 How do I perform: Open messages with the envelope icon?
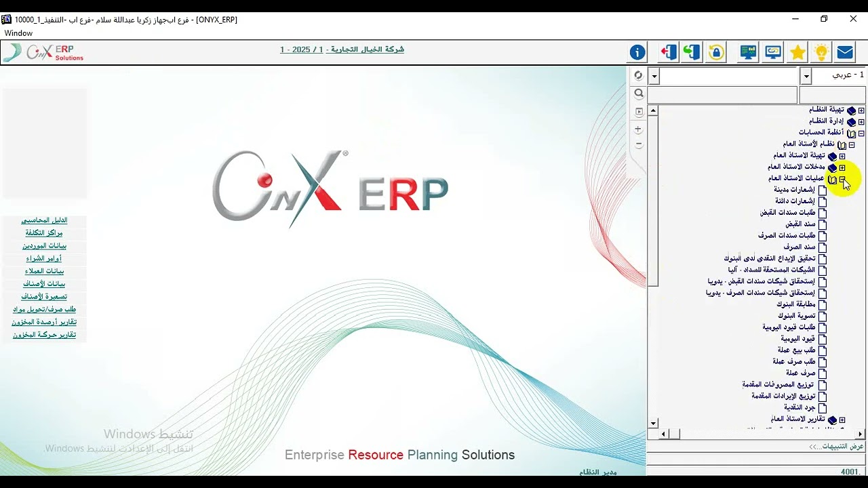coord(845,52)
